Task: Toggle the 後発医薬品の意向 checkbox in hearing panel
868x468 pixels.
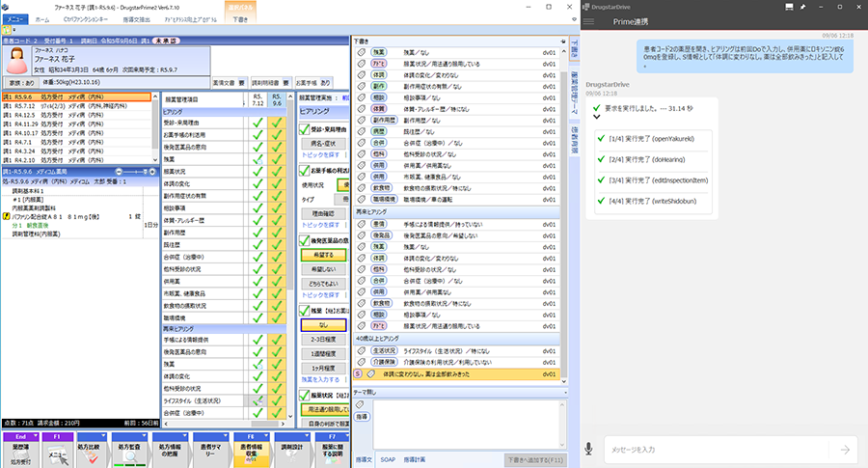Action: [304, 240]
